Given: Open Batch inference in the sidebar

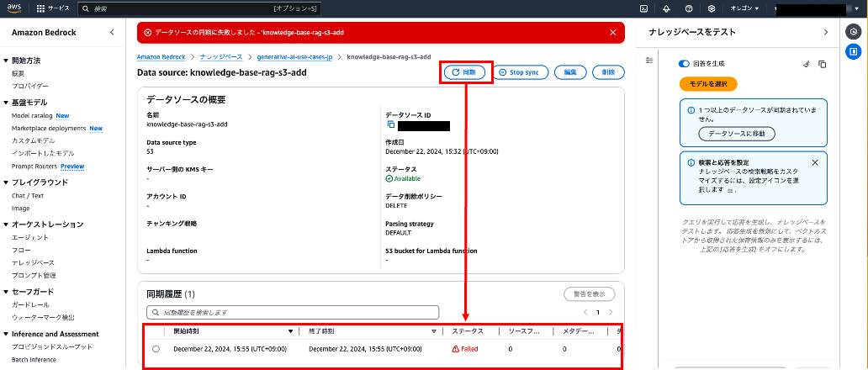Looking at the screenshot, I should click(34, 360).
